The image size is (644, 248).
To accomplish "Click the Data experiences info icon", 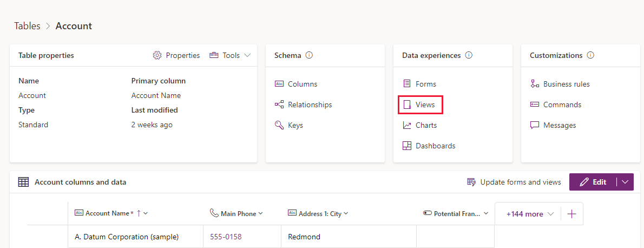I will pyautogui.click(x=469, y=55).
